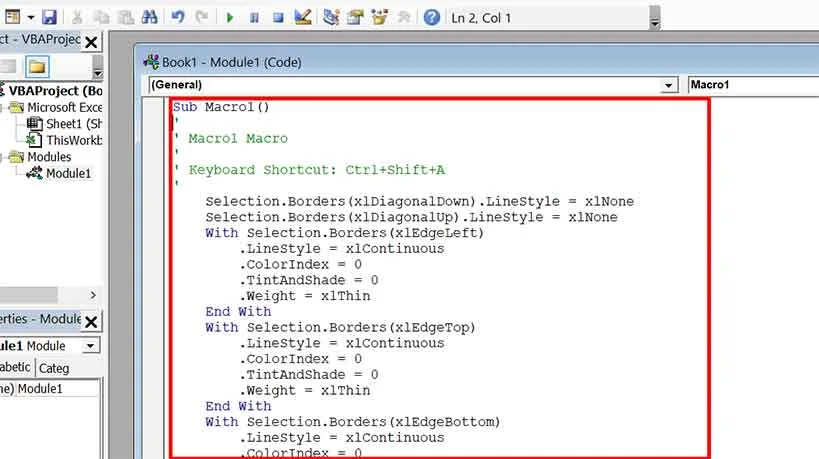Select Module1 in the project tree
This screenshot has width=819, height=459.
68,173
